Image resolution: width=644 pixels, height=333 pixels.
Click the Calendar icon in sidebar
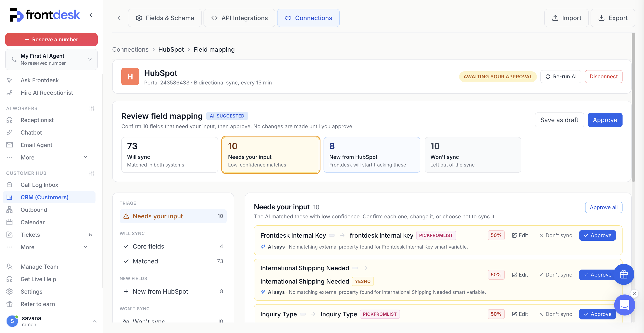[9, 222]
